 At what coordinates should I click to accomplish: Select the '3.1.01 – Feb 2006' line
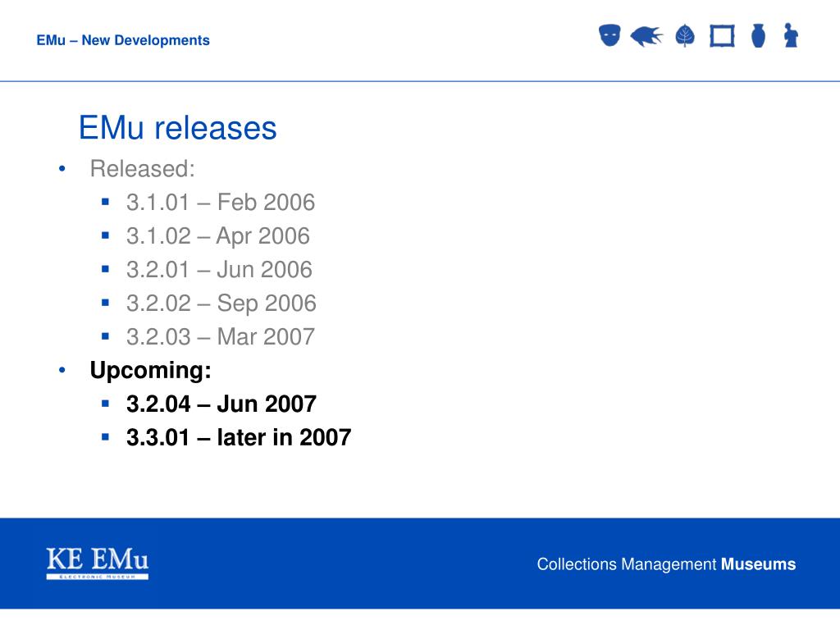[x=221, y=203]
